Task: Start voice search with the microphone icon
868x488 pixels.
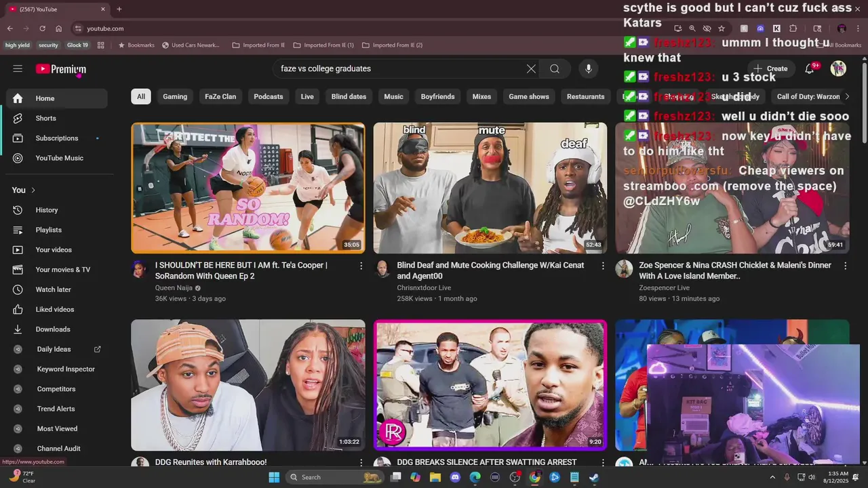Action: pos(589,68)
